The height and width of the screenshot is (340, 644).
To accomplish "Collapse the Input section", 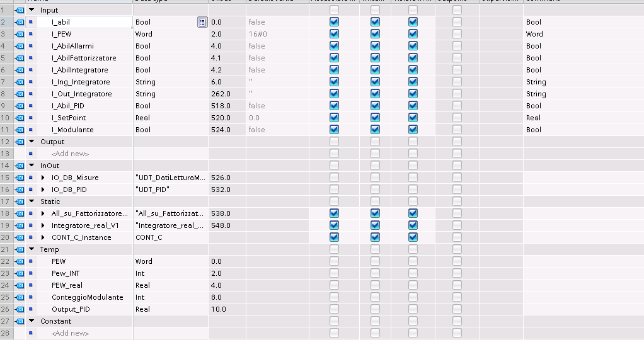I will [32, 10].
